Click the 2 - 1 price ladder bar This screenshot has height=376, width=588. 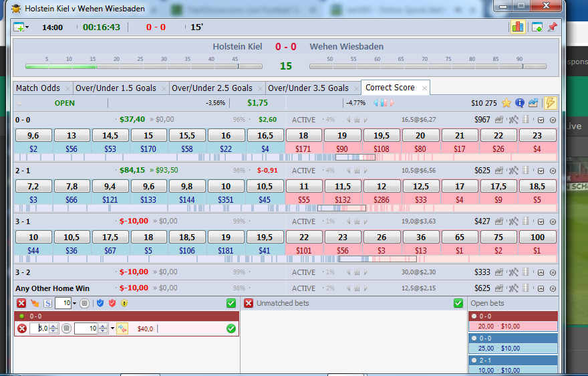(286, 208)
